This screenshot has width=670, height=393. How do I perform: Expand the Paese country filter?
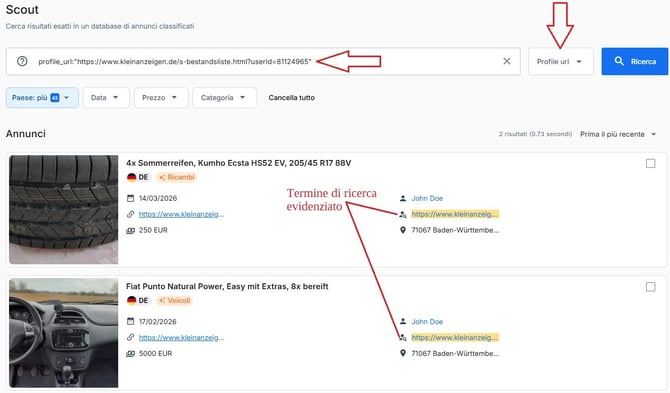tap(42, 98)
